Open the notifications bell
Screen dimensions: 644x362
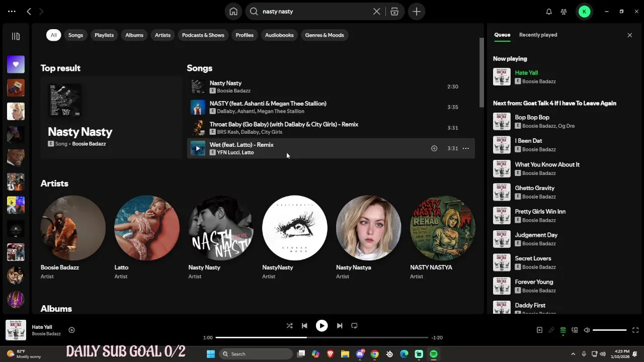[549, 12]
